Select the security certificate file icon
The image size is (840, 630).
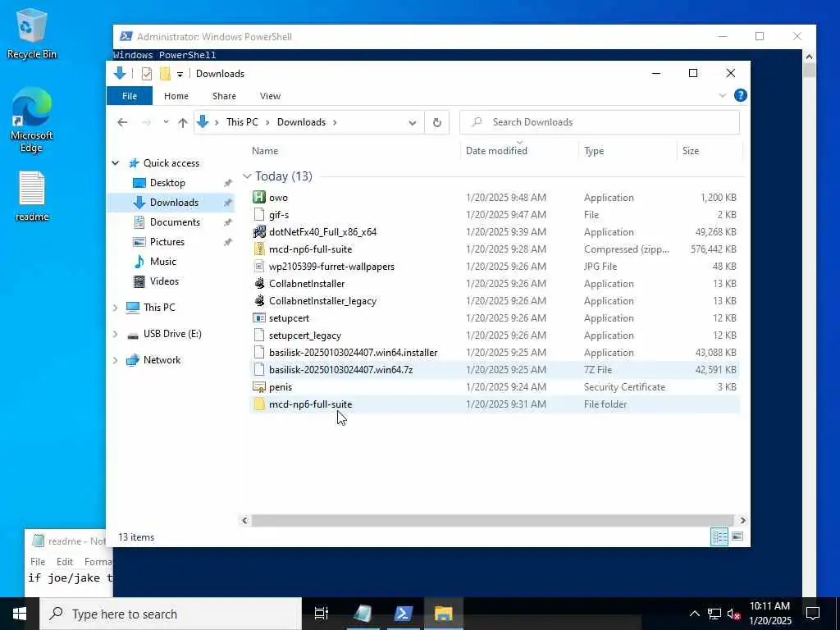(259, 387)
